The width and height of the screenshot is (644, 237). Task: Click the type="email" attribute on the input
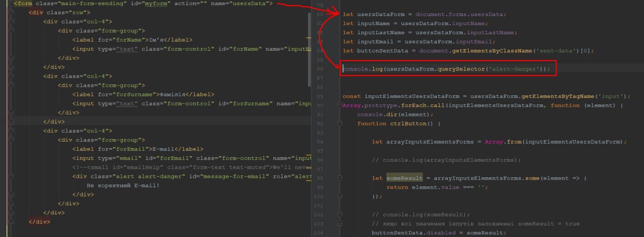click(x=117, y=158)
